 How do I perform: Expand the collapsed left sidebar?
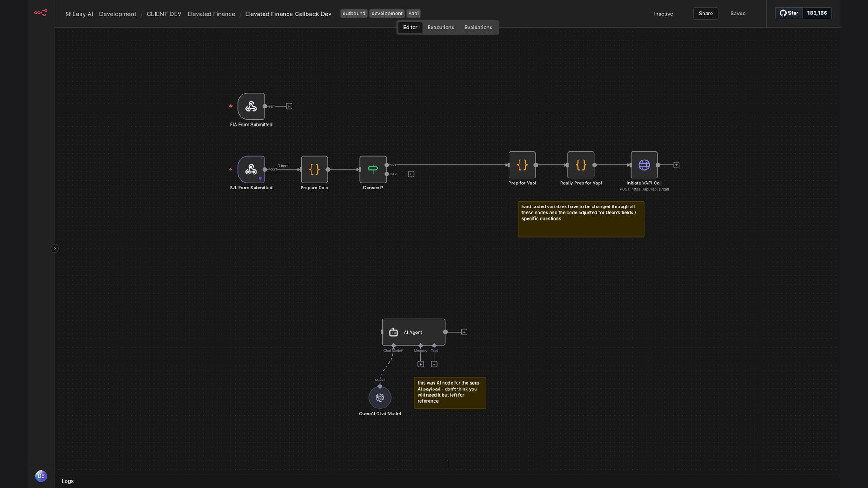point(55,249)
